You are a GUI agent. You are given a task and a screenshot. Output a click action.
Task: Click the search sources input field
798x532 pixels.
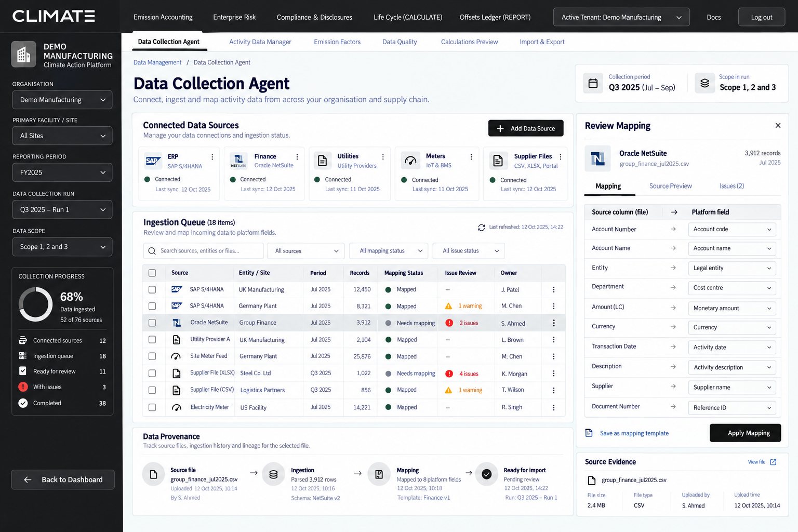pos(204,251)
